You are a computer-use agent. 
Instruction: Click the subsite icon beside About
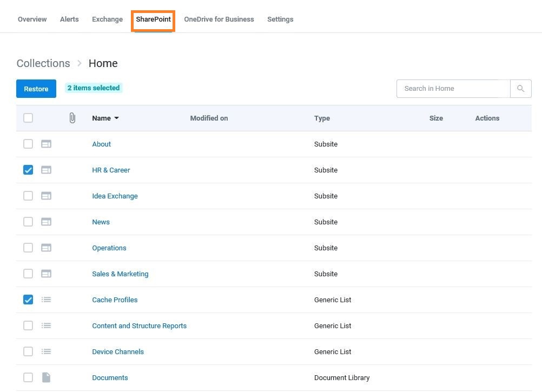47,144
